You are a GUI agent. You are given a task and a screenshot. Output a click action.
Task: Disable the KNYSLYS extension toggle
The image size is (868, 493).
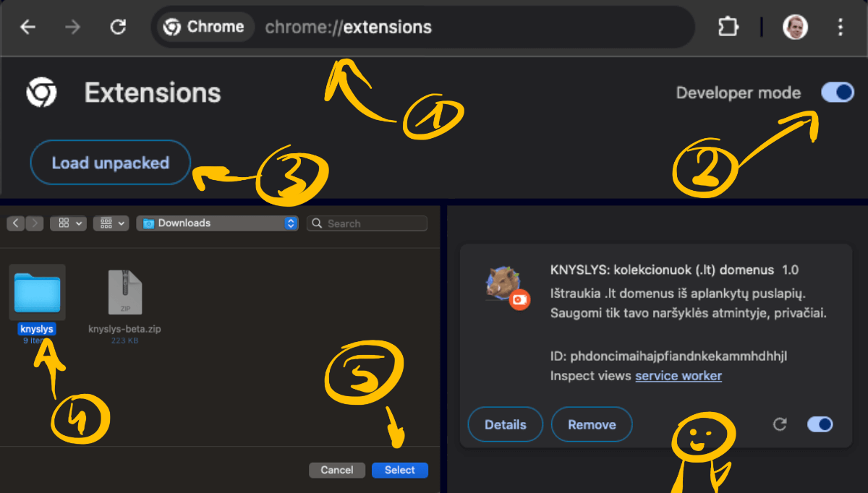click(820, 424)
